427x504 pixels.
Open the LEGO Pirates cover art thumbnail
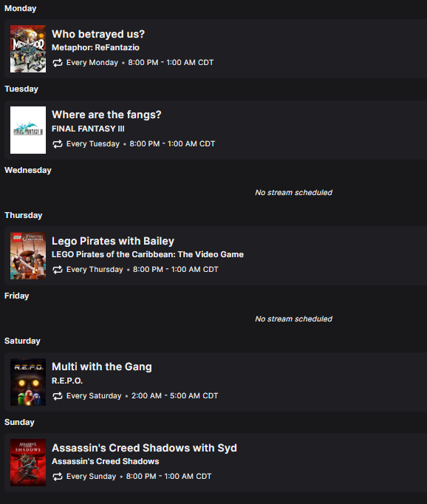coord(28,256)
